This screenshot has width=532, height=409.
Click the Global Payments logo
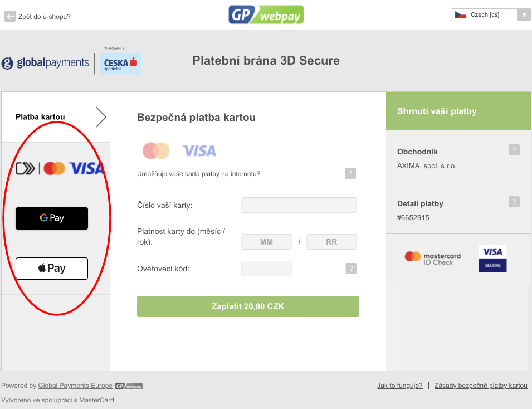pos(45,63)
